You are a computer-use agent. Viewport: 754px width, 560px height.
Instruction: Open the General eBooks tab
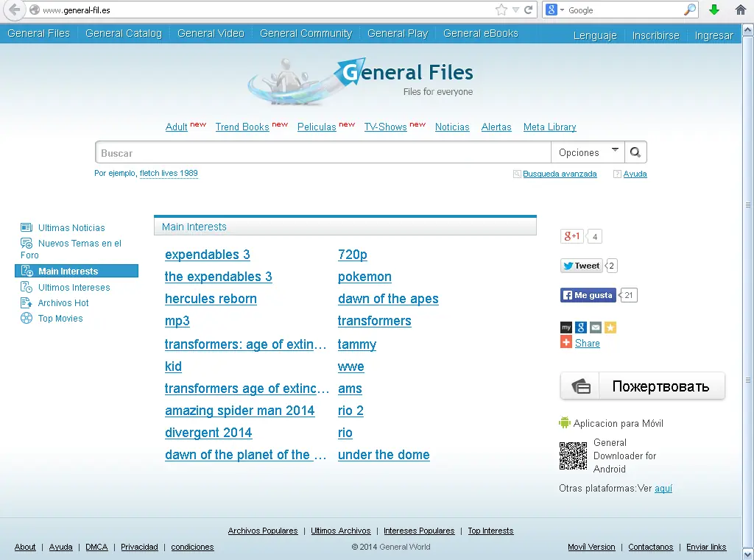pyautogui.click(x=480, y=33)
